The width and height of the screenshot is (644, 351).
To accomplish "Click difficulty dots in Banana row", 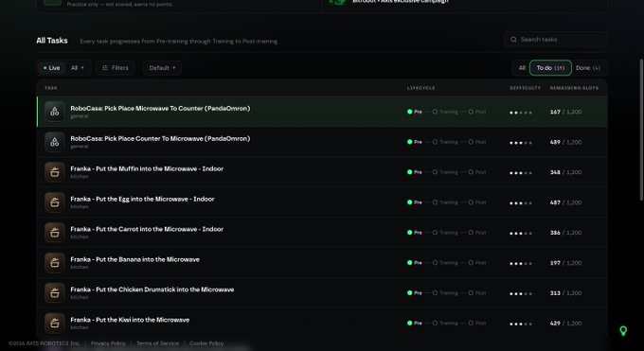I will point(521,264).
